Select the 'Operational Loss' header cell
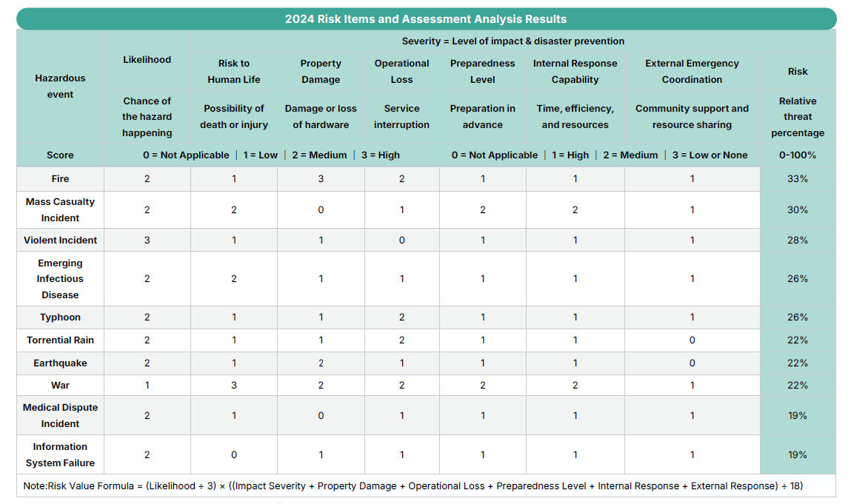 click(x=401, y=71)
